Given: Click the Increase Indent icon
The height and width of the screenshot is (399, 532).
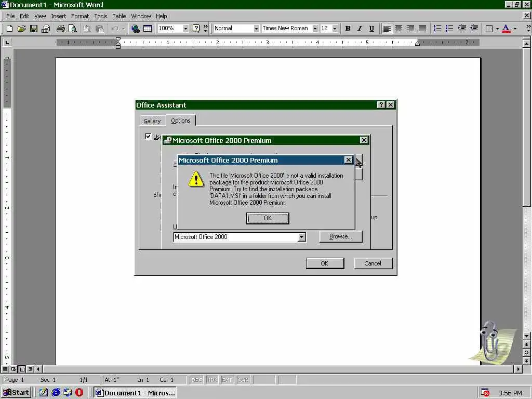Looking at the screenshot, I should pyautogui.click(x=474, y=29).
